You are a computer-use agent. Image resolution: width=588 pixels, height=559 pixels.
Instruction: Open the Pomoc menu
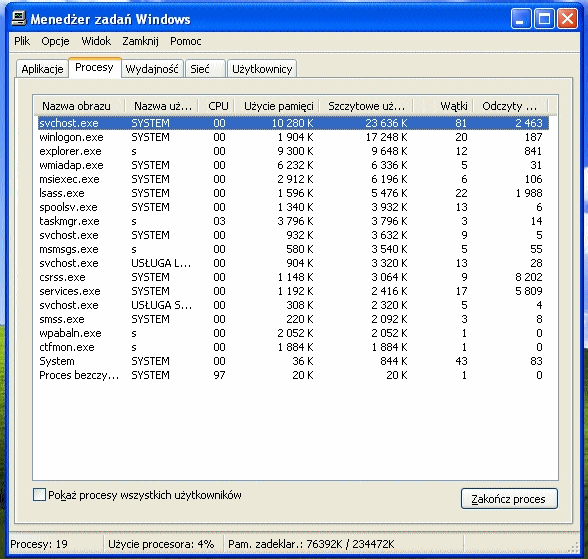tap(186, 41)
